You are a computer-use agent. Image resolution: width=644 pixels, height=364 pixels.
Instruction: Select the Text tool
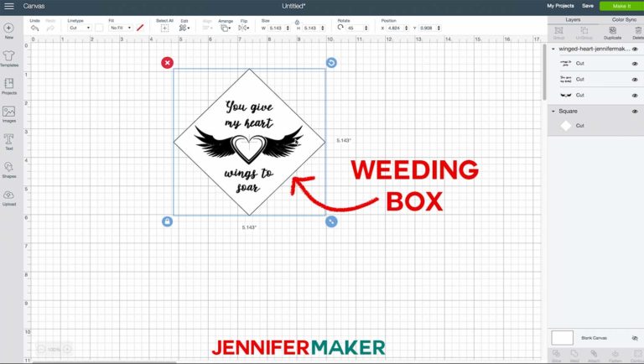click(8, 142)
